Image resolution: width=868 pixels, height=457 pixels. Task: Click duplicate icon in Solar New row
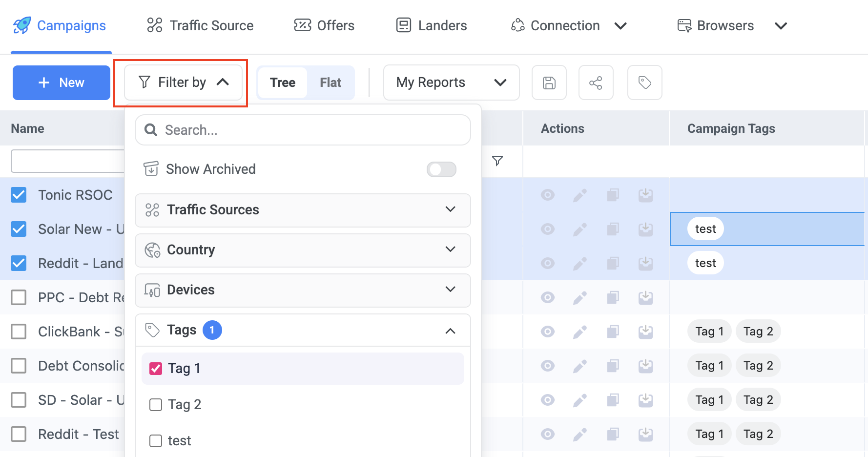tap(613, 229)
